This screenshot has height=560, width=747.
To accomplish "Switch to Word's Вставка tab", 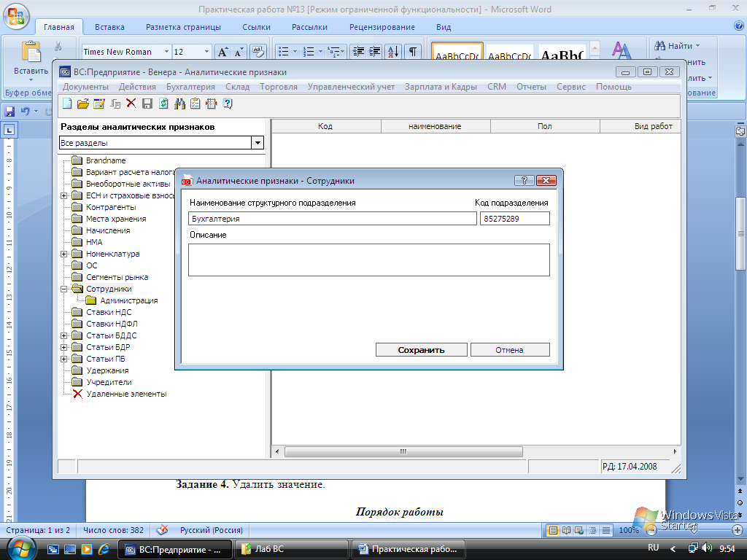I will click(109, 27).
